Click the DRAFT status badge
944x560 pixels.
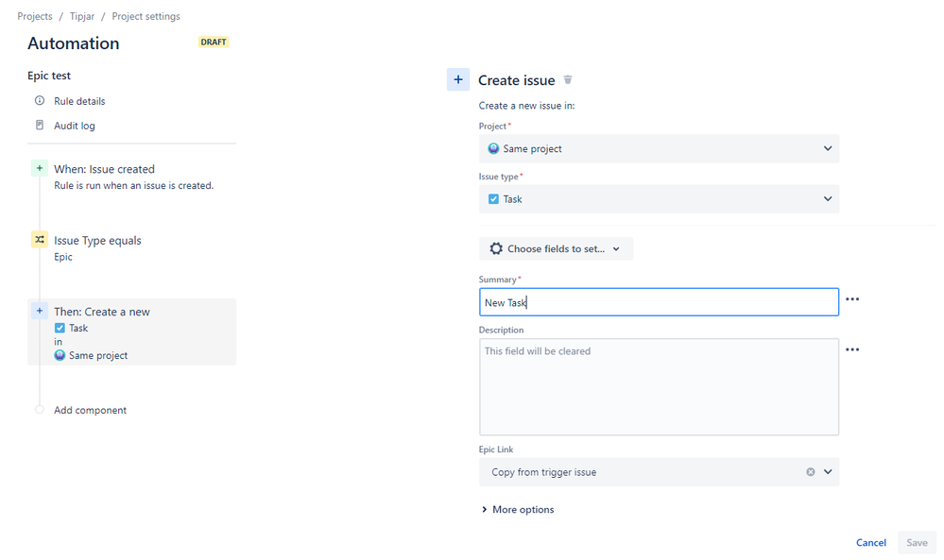point(214,42)
